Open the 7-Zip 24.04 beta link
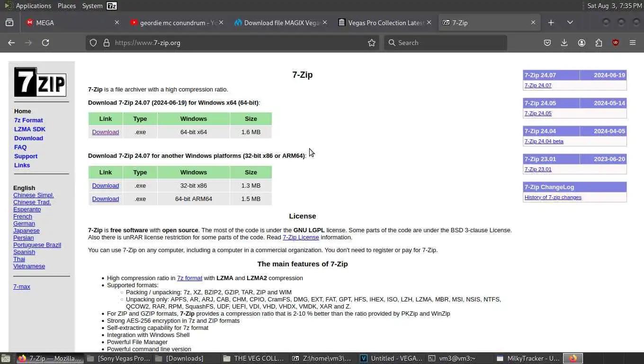The image size is (644, 364). point(544,141)
